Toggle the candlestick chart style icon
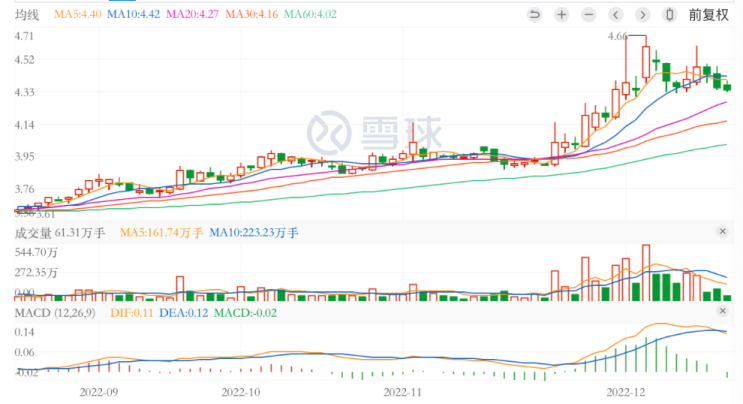 pyautogui.click(x=669, y=15)
